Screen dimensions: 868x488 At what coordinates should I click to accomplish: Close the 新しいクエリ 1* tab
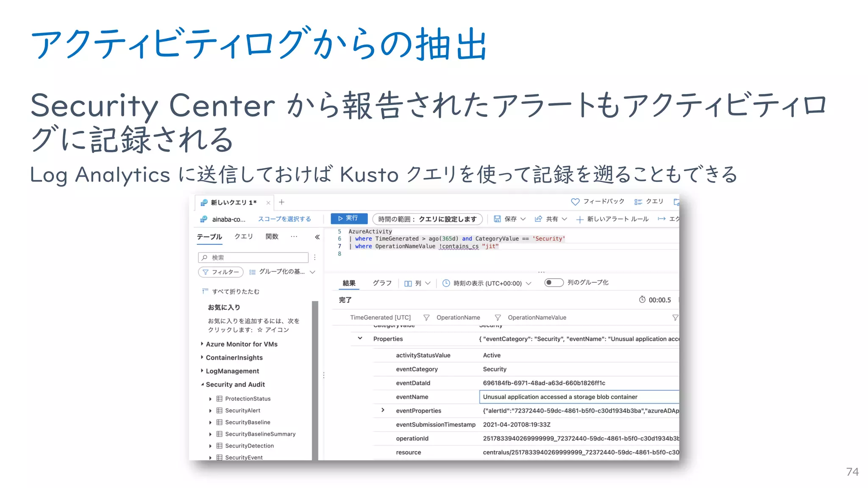[268, 202]
